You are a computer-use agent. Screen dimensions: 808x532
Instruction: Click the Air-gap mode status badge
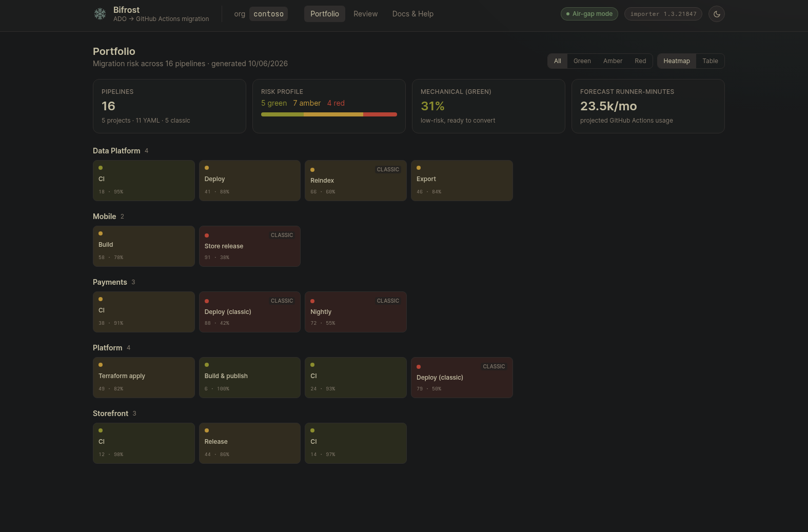pyautogui.click(x=589, y=14)
